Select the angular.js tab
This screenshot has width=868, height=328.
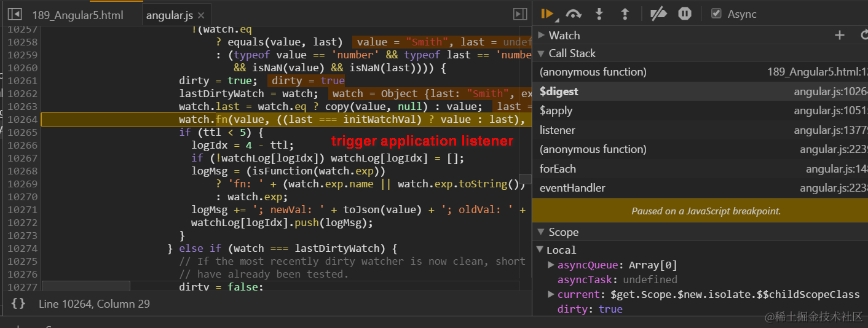tap(170, 15)
